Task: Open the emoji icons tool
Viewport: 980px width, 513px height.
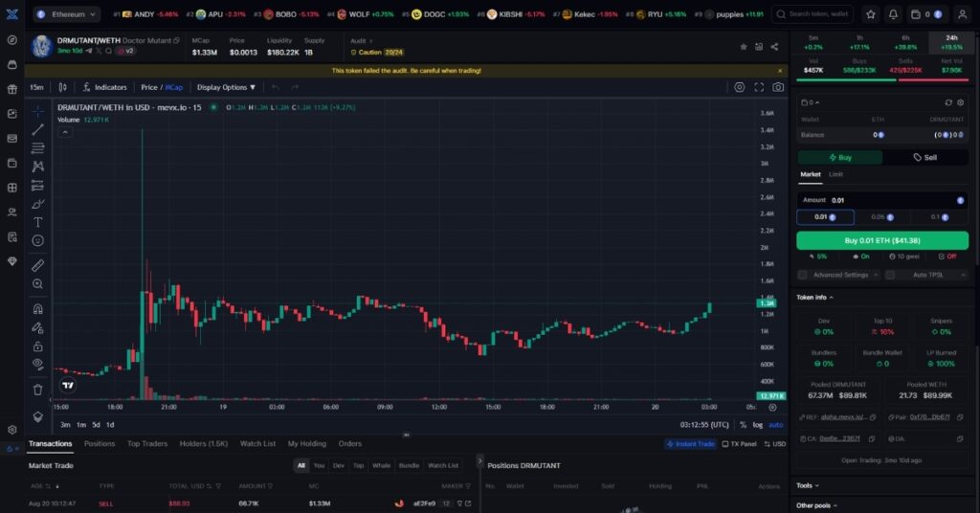Action: [x=37, y=240]
